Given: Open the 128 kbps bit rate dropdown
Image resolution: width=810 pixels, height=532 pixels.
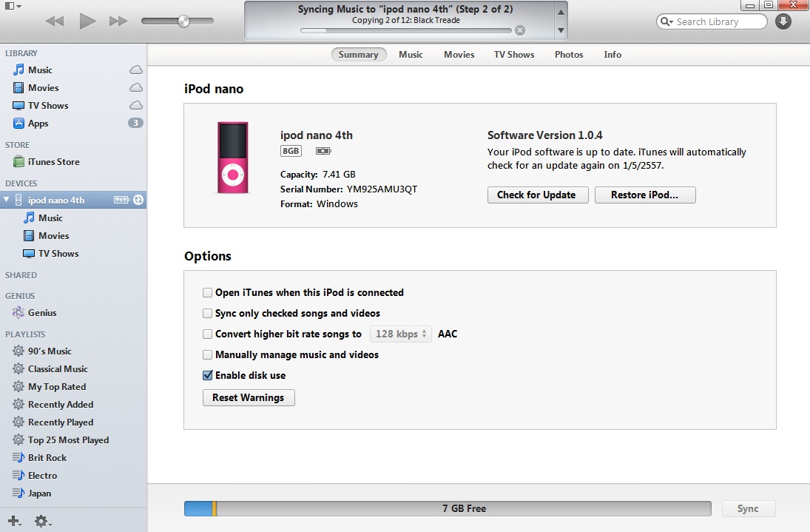Looking at the screenshot, I should pos(401,334).
